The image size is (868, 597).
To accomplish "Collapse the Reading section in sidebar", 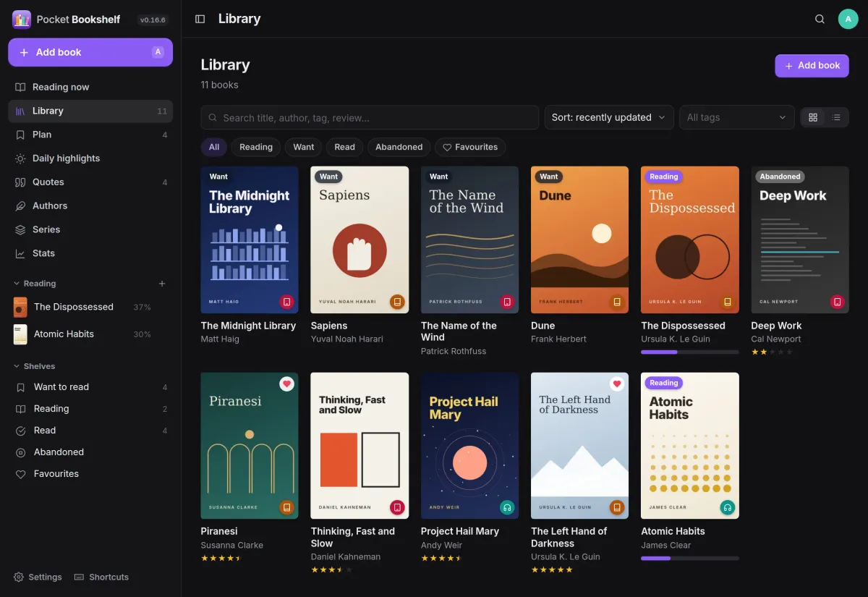I will (35, 284).
